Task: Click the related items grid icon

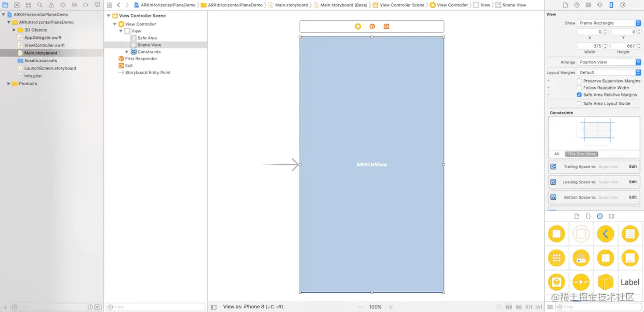Action: click(110, 5)
